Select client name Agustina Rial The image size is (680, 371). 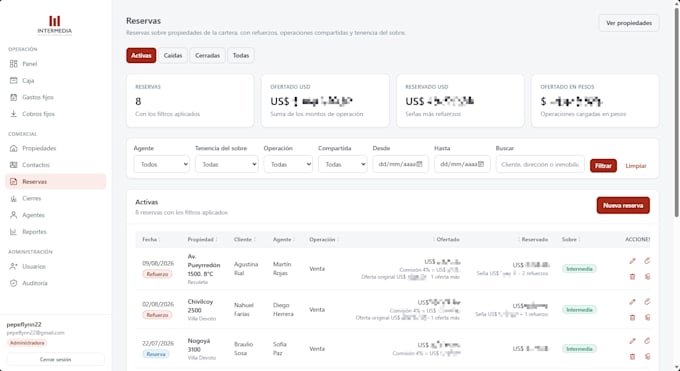click(x=246, y=269)
